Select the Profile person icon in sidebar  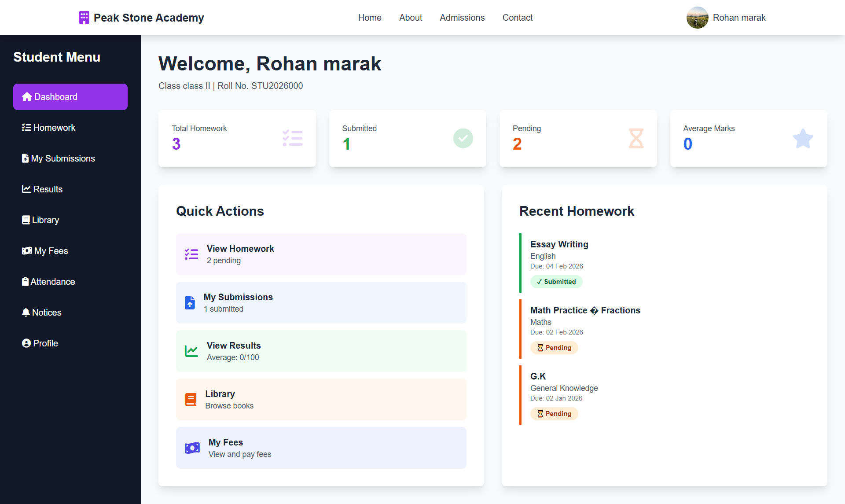(26, 343)
